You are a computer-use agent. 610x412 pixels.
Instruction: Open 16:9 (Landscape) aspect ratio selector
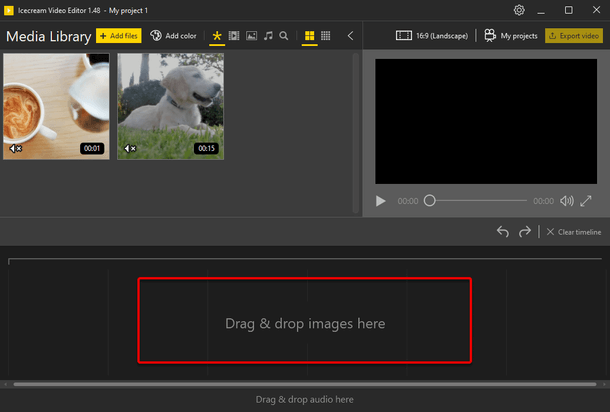coord(431,36)
